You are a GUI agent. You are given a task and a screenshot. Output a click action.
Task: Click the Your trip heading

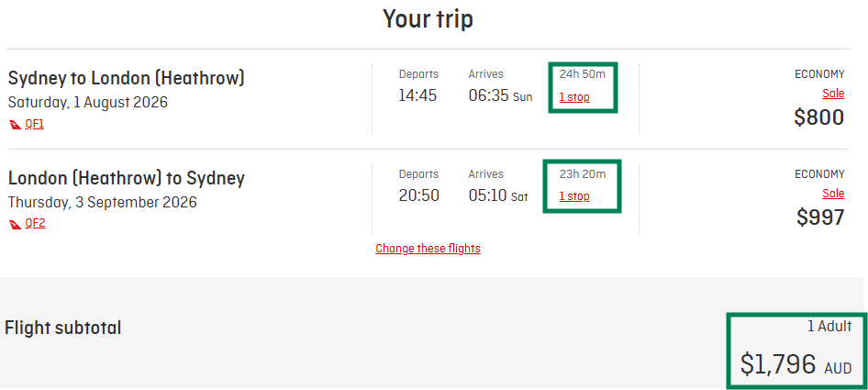428,18
